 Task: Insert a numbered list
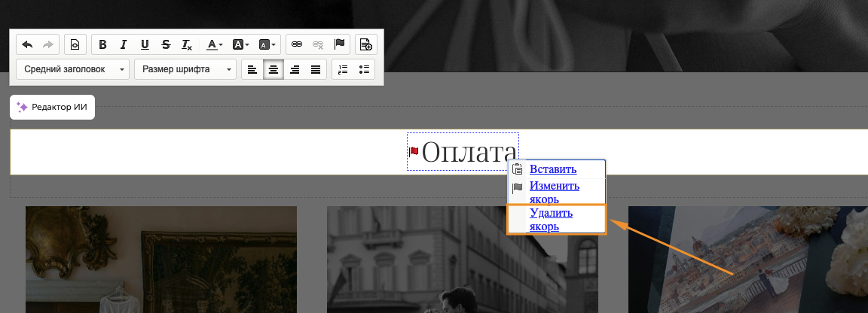pos(343,70)
